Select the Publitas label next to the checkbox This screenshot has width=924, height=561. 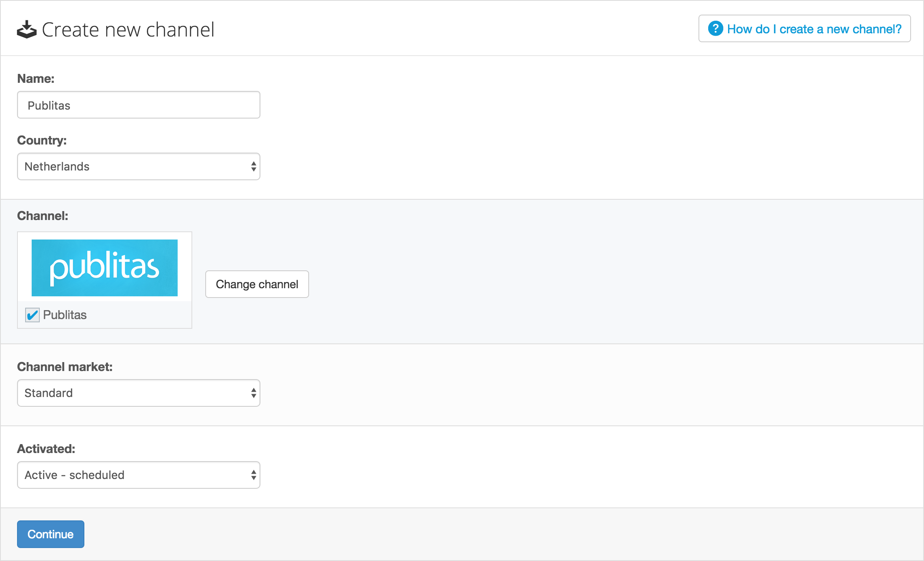click(65, 315)
